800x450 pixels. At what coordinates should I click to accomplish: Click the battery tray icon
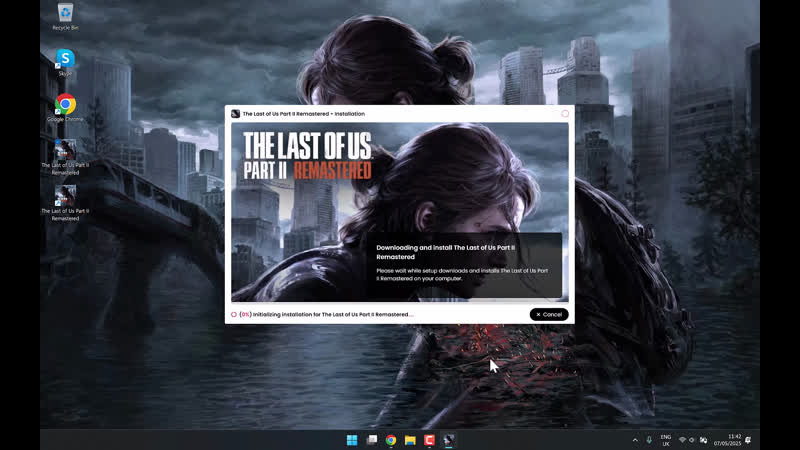pos(703,440)
